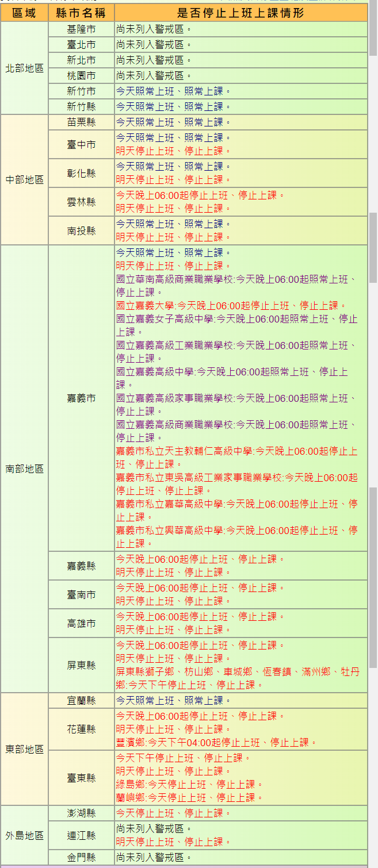Click the 高雄市 city name cell
Image resolution: width=378 pixels, height=868 pixels.
(x=81, y=623)
